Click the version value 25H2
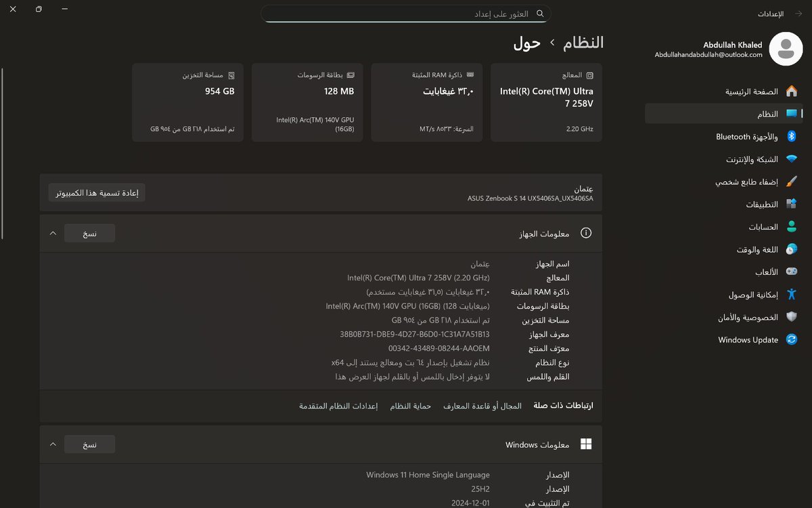The width and height of the screenshot is (812, 508). pyautogui.click(x=479, y=489)
